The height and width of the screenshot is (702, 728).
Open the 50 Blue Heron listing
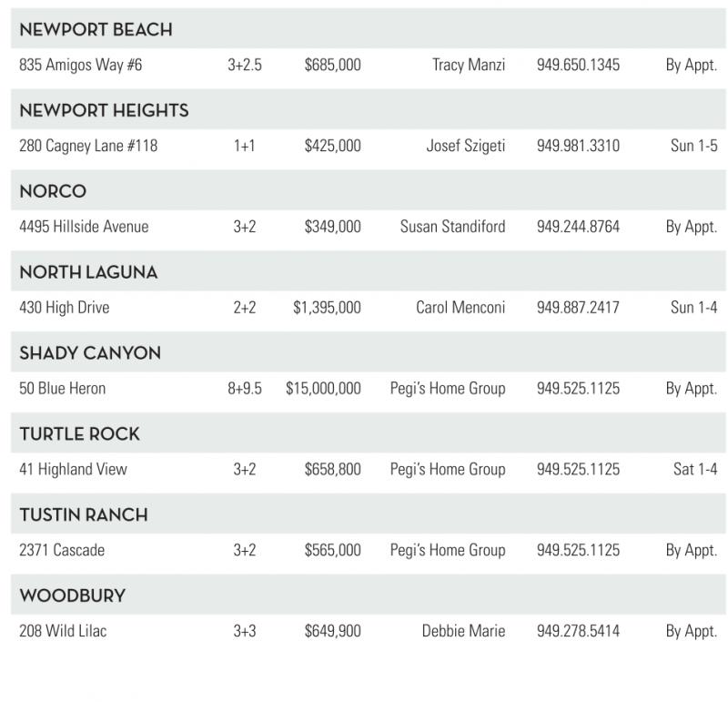62,389
